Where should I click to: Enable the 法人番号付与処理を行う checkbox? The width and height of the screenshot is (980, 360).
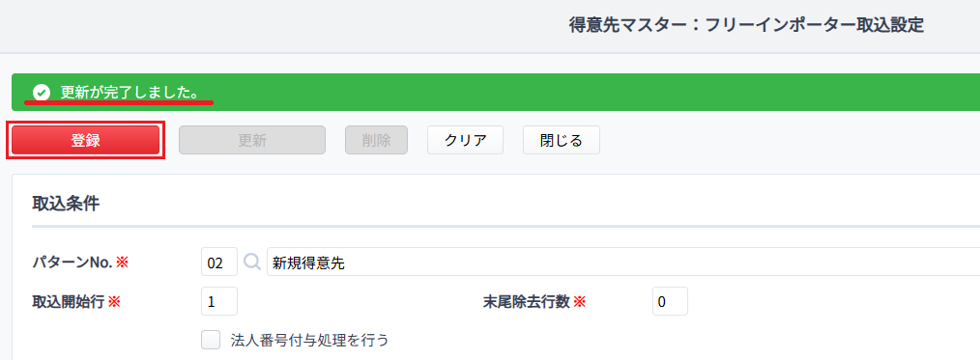point(211,340)
